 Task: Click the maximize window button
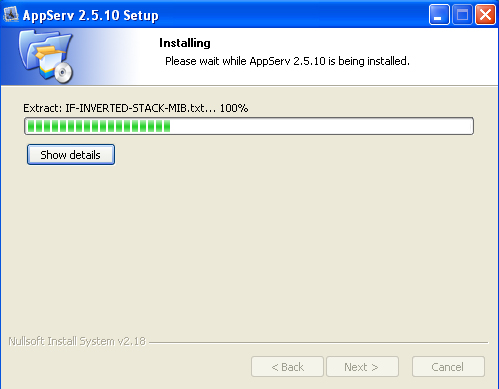click(x=462, y=15)
